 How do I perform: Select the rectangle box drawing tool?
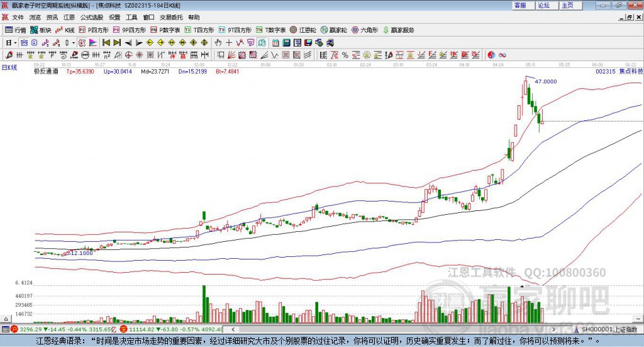(x=221, y=55)
